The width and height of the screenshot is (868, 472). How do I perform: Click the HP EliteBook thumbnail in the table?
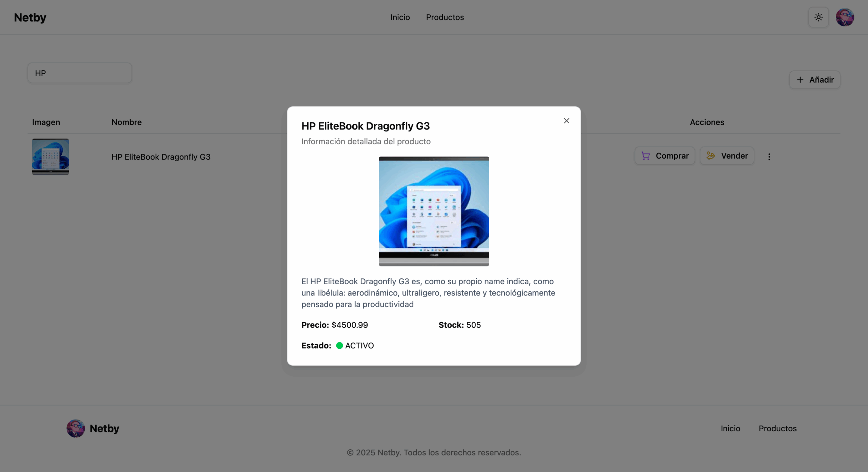tap(51, 157)
